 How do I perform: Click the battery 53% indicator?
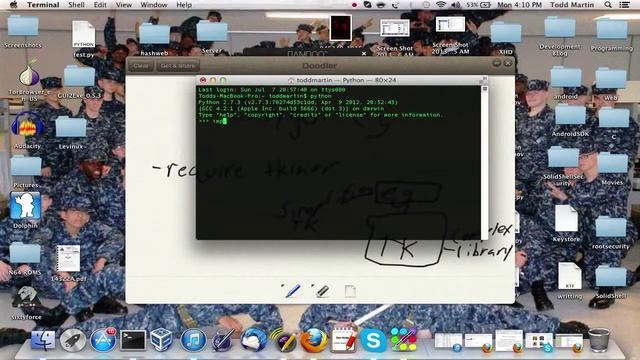pyautogui.click(x=478, y=5)
